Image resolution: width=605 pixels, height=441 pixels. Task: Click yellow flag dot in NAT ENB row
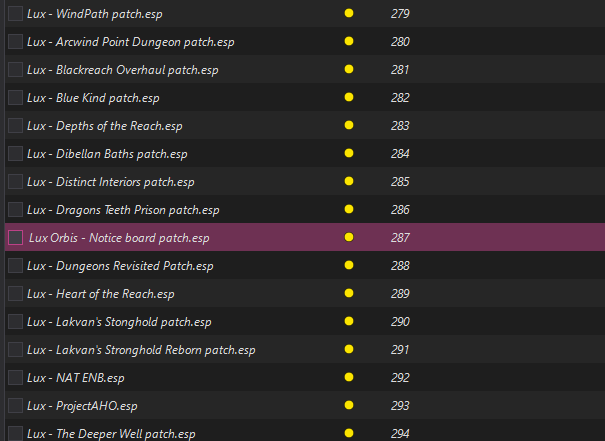349,377
